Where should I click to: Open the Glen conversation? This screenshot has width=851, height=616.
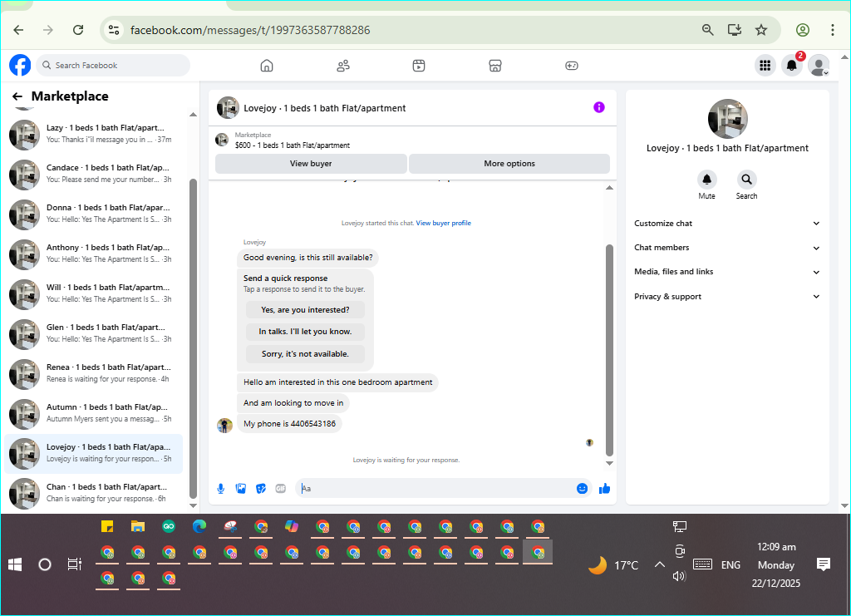93,334
